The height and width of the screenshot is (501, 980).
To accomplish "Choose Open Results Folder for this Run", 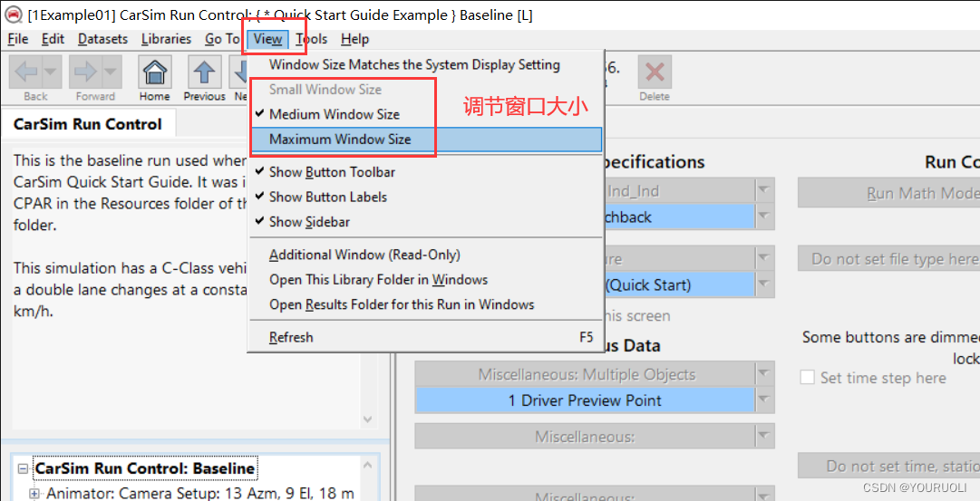I will 425,304.
